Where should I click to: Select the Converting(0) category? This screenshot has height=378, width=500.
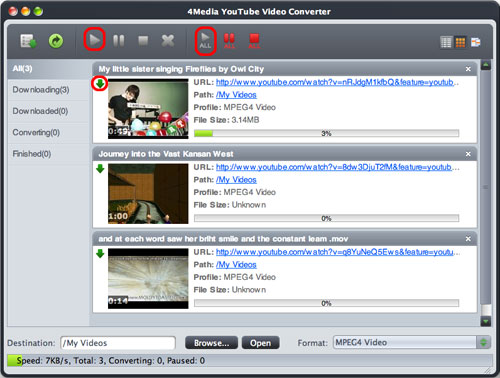point(49,133)
